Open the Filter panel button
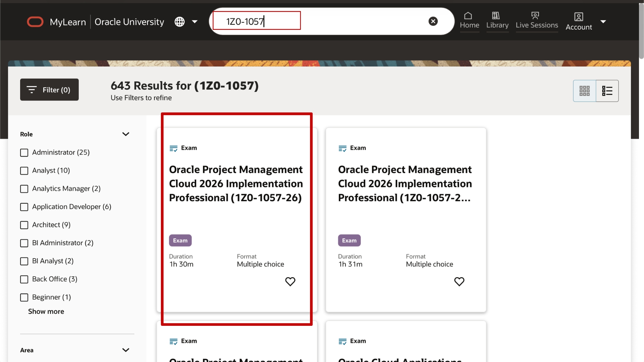 pyautogui.click(x=49, y=89)
